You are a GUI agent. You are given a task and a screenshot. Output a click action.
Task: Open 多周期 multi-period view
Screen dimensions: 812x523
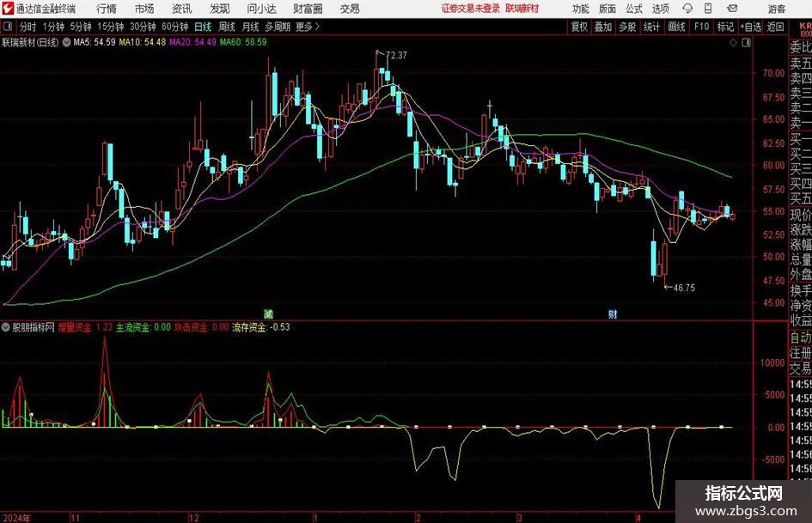click(x=278, y=27)
